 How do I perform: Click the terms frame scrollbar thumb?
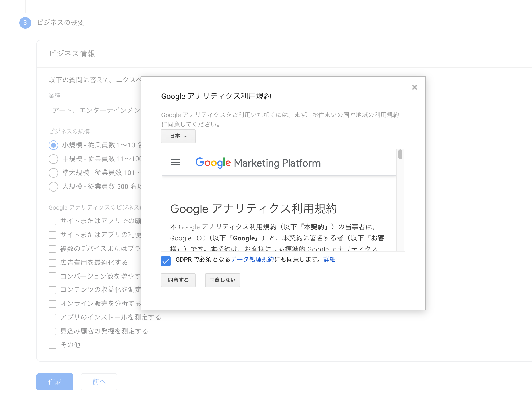coord(400,154)
